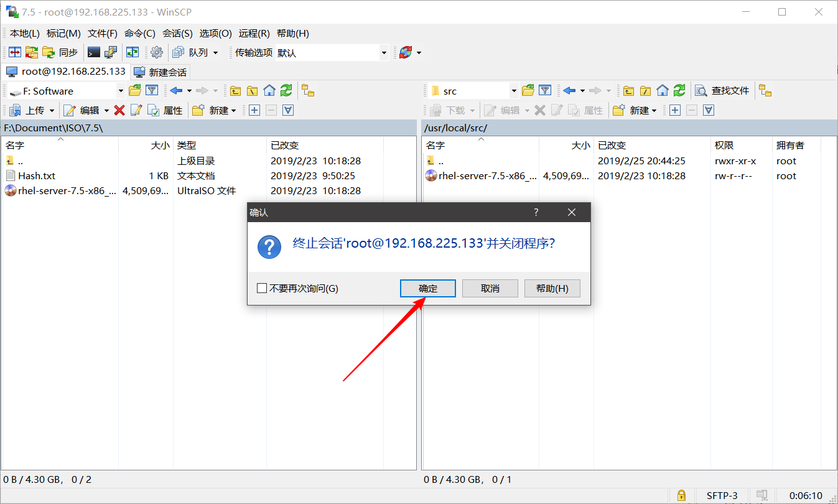Image resolution: width=838 pixels, height=504 pixels.
Task: Click the local panel root directory icon
Action: (x=252, y=91)
